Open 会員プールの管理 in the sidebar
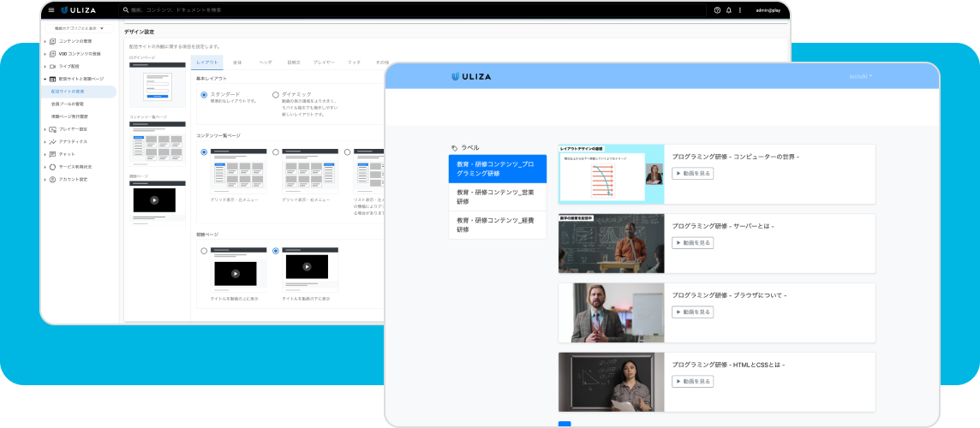 (x=68, y=104)
